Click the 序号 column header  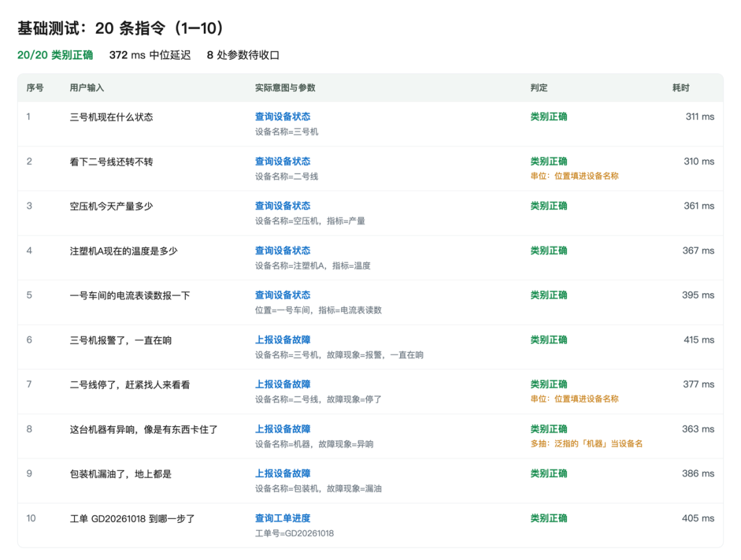[x=35, y=88]
